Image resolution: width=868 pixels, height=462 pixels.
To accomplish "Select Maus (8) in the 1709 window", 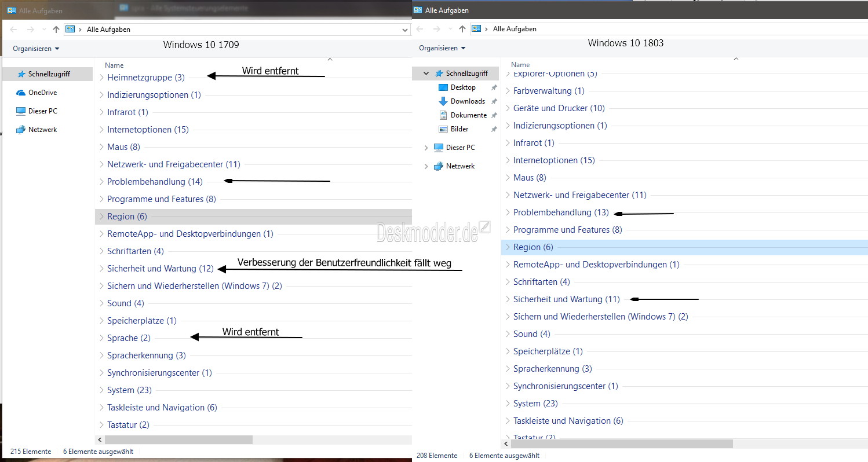I will [x=123, y=147].
